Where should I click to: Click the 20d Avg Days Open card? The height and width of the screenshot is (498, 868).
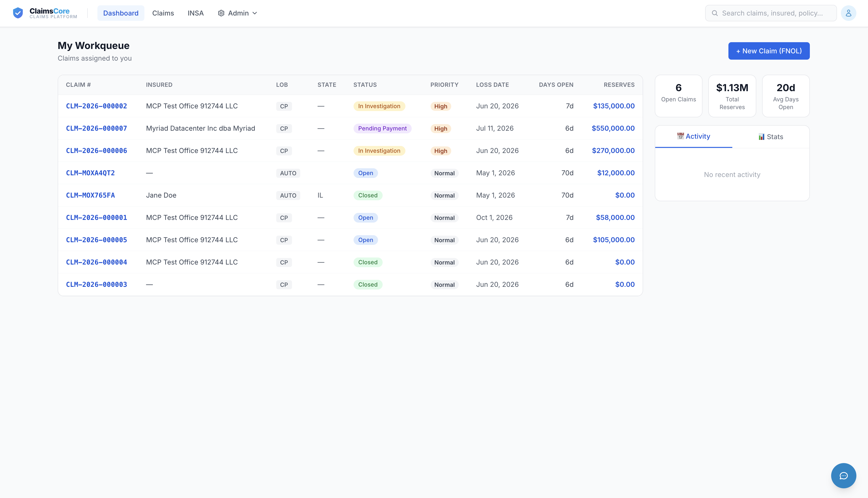coord(786,96)
